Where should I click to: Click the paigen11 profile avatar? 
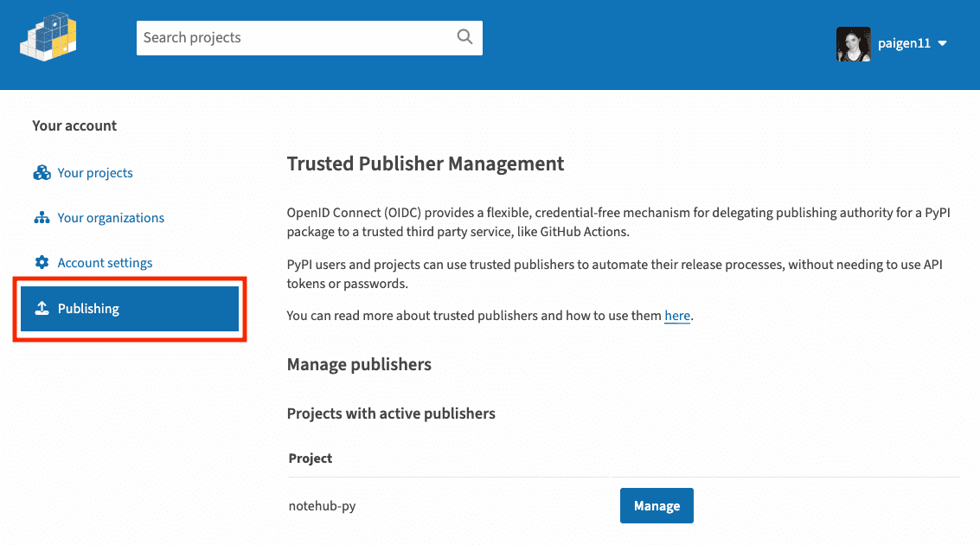point(853,44)
